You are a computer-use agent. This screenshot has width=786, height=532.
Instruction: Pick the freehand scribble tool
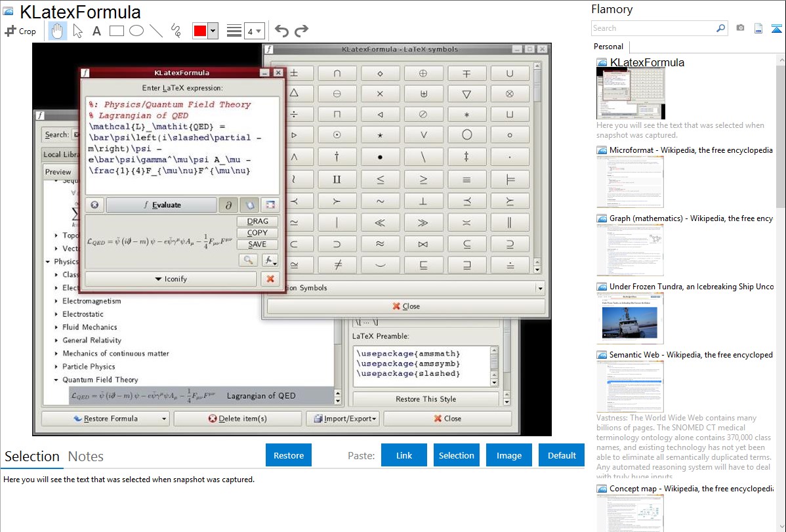tap(176, 31)
